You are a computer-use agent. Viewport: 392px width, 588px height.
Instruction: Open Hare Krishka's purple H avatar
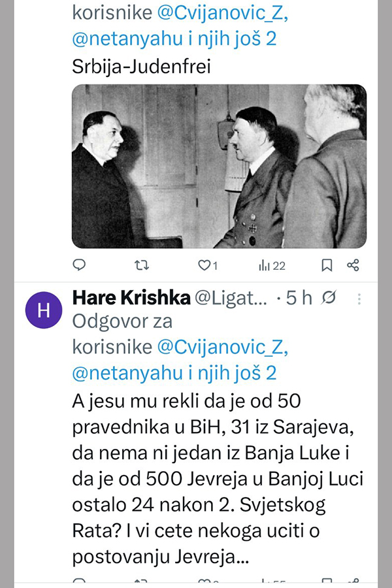(44, 310)
